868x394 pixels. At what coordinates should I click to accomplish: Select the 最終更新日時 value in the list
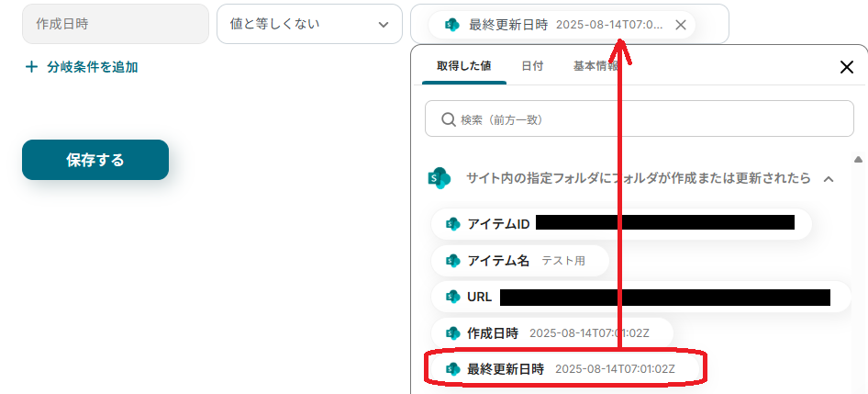click(x=564, y=368)
